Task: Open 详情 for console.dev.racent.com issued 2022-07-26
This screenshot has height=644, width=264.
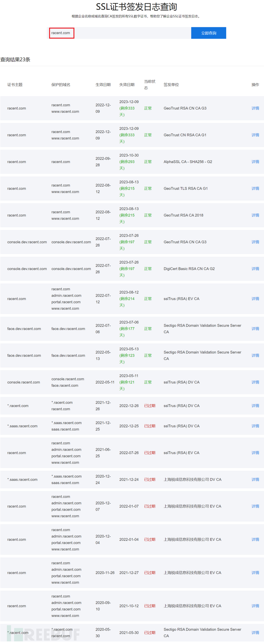Action: [x=255, y=242]
